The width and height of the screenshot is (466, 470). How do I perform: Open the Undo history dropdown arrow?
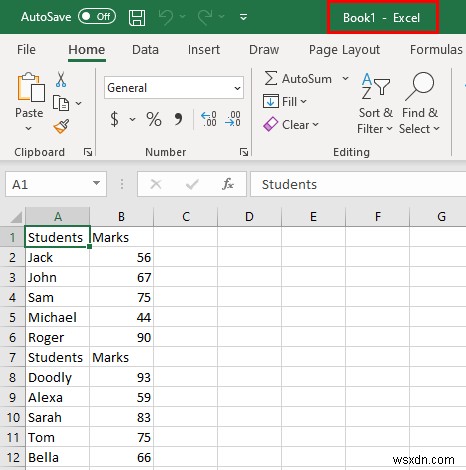(182, 16)
